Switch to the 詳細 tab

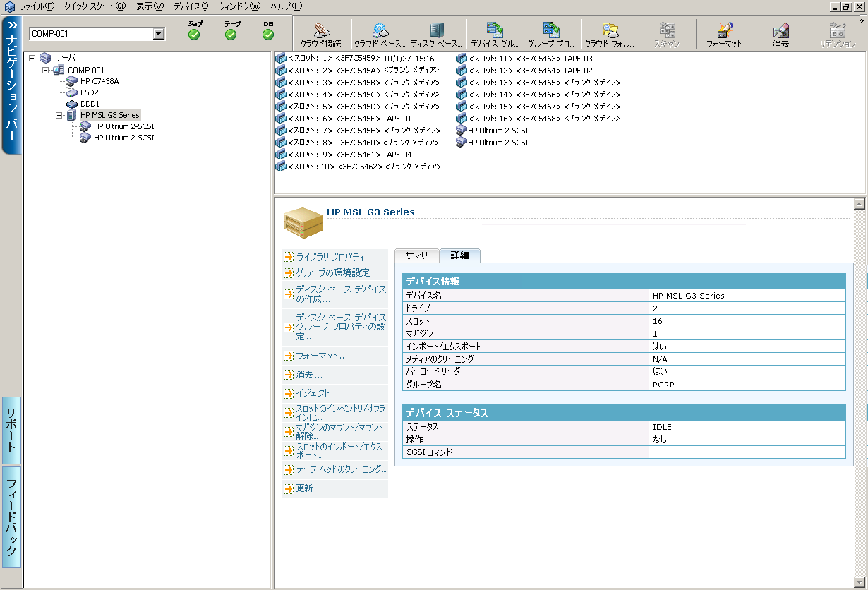tap(460, 255)
